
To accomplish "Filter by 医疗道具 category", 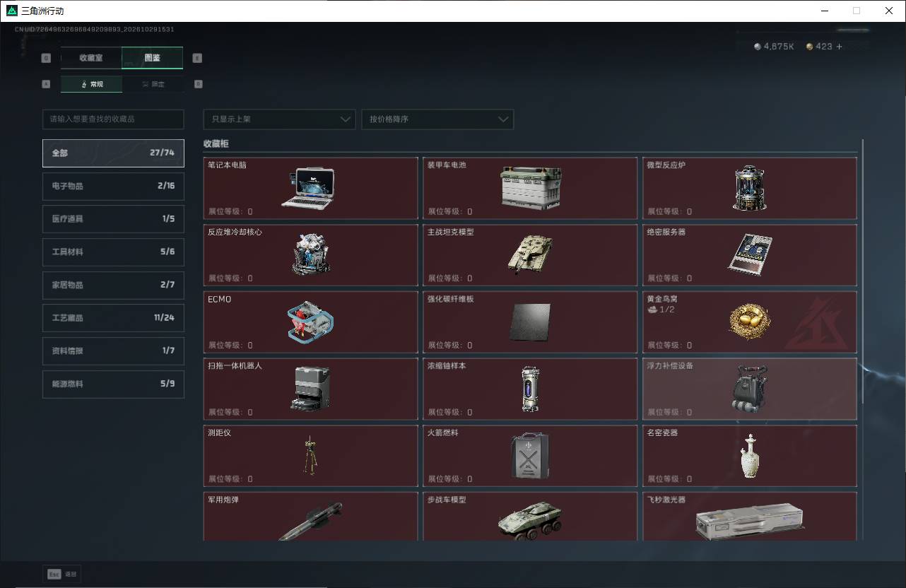I will click(x=113, y=219).
